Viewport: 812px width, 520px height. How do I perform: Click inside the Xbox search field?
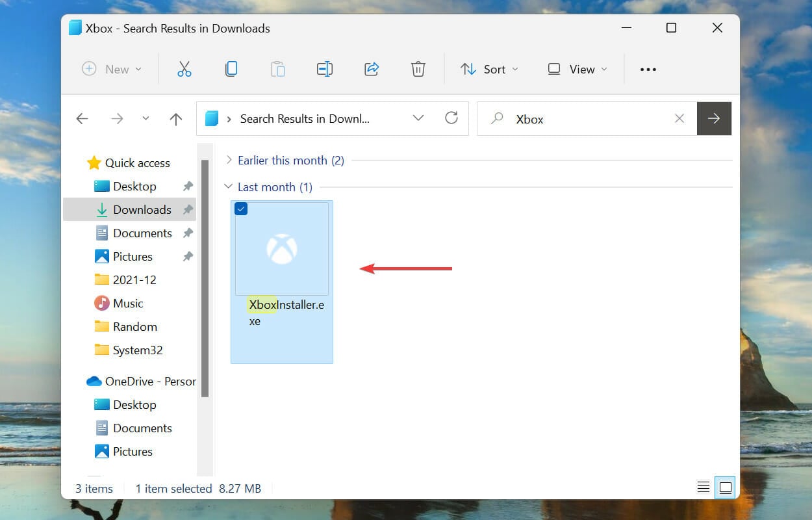click(x=587, y=118)
